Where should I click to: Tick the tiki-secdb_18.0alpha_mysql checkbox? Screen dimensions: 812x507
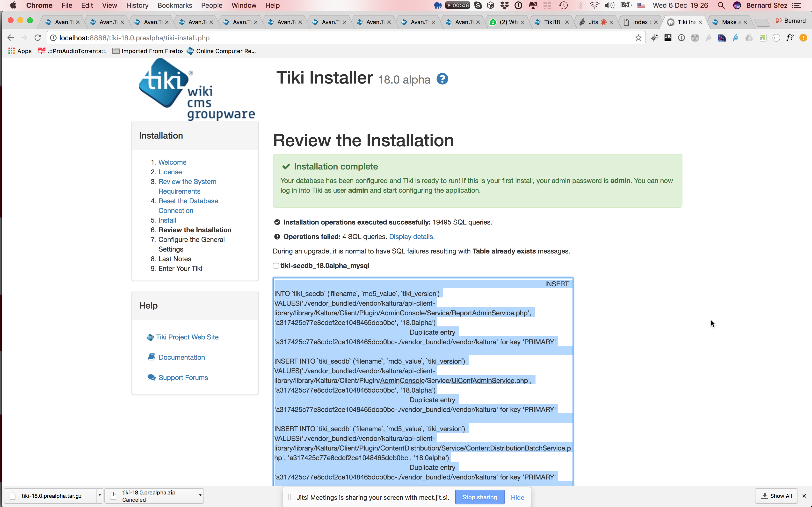pos(276,266)
